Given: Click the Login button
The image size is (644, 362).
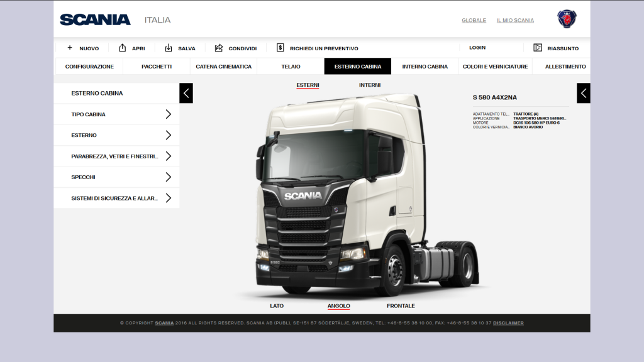Looking at the screenshot, I should pyautogui.click(x=477, y=48).
